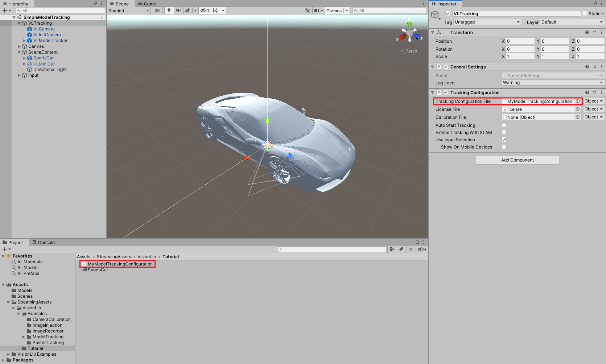Image resolution: width=606 pixels, height=364 pixels.
Task: Click the scene camera settings icon
Action: (317, 11)
